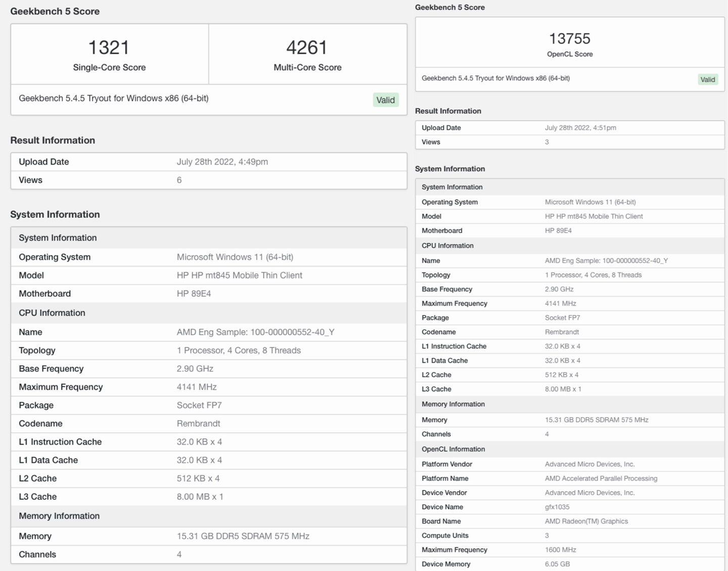Click the 6.05 GB Device Memory value
Viewport: 728px width, 571px height.
tap(557, 564)
